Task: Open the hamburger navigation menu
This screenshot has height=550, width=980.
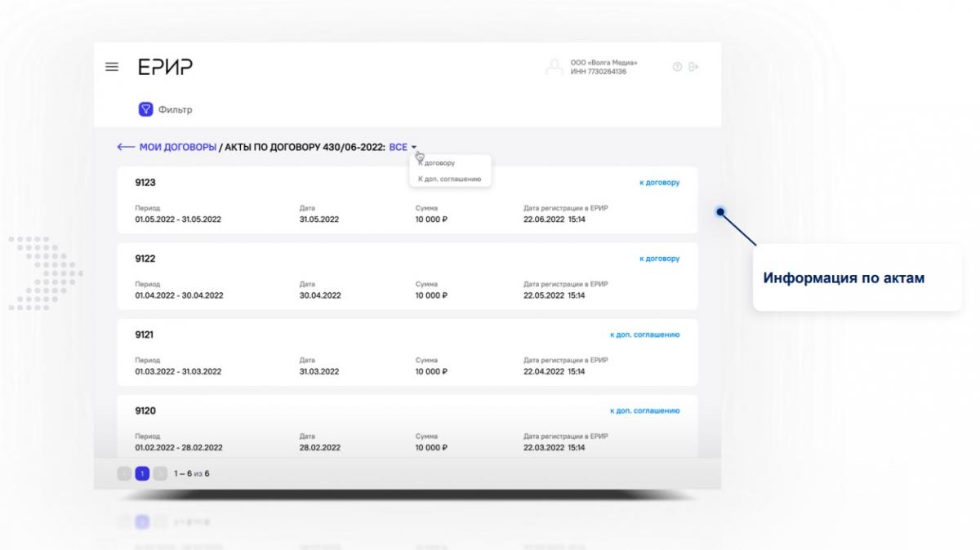Action: [112, 67]
